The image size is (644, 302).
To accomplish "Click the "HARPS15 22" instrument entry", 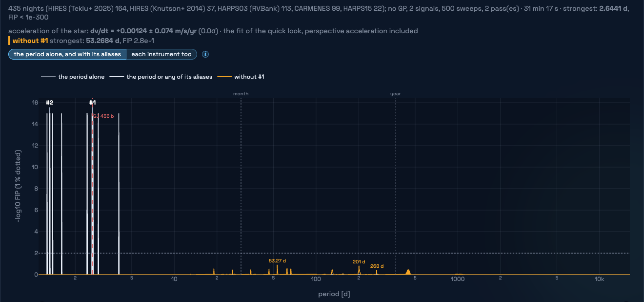I will click(362, 8).
